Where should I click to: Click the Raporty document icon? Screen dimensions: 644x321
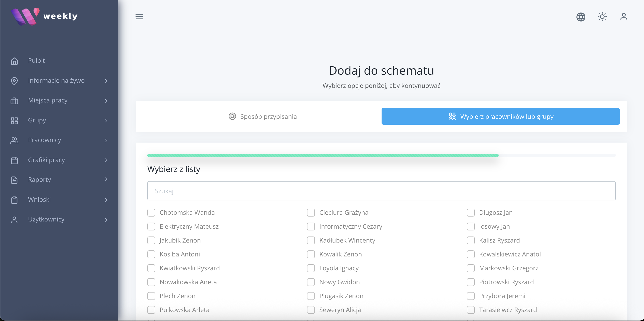coord(14,180)
